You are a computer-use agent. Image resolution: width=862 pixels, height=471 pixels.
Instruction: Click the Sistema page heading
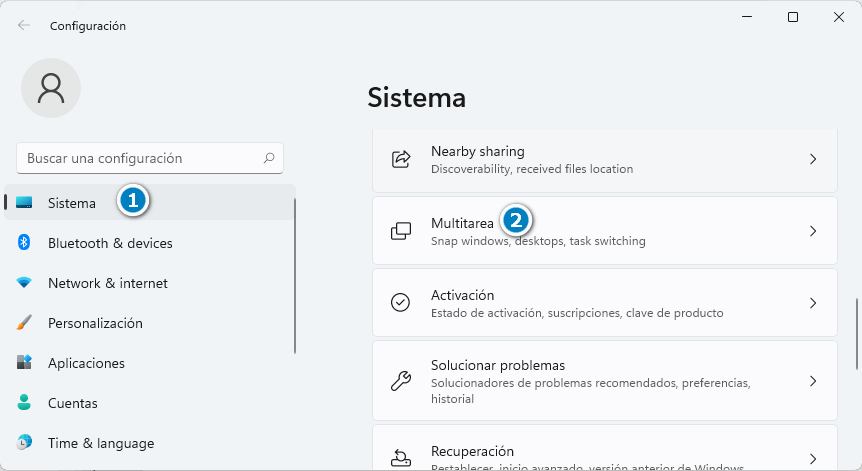(x=417, y=98)
